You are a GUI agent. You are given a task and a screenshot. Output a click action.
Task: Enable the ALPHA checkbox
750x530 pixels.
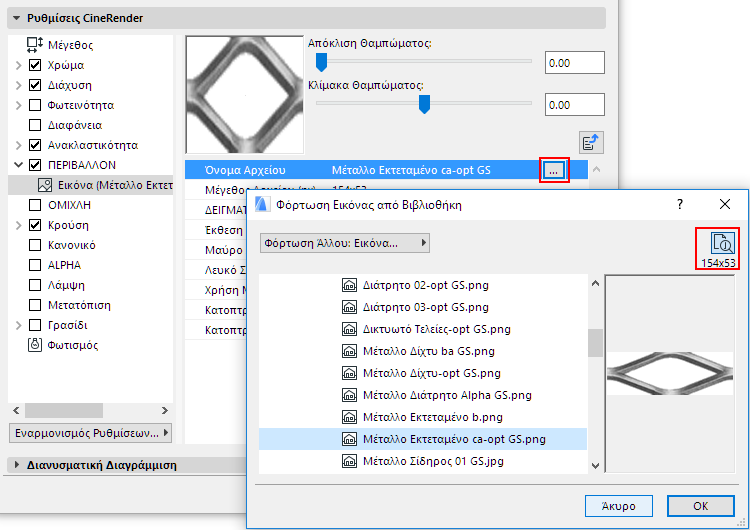(35, 265)
